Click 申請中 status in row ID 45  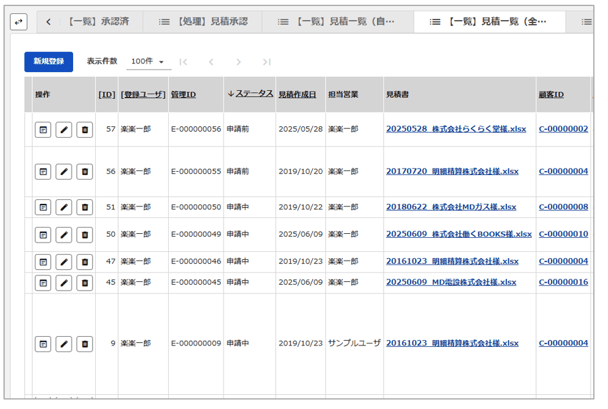[x=238, y=282]
